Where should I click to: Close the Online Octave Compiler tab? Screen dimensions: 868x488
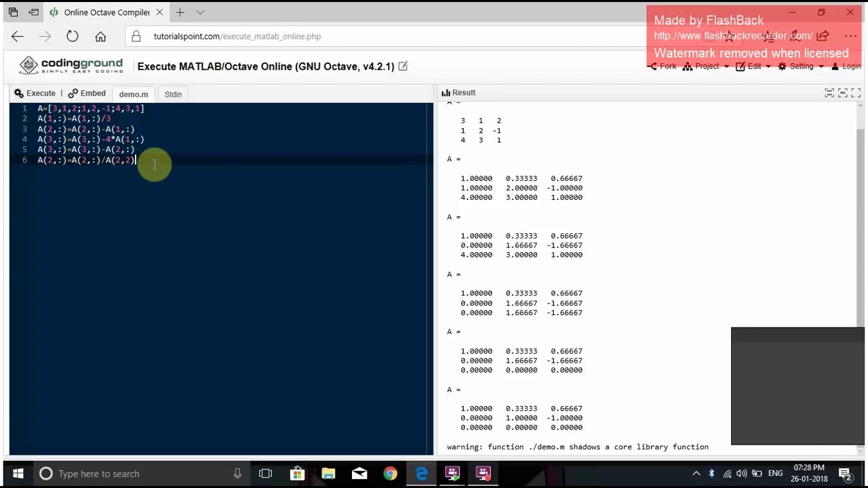click(158, 12)
